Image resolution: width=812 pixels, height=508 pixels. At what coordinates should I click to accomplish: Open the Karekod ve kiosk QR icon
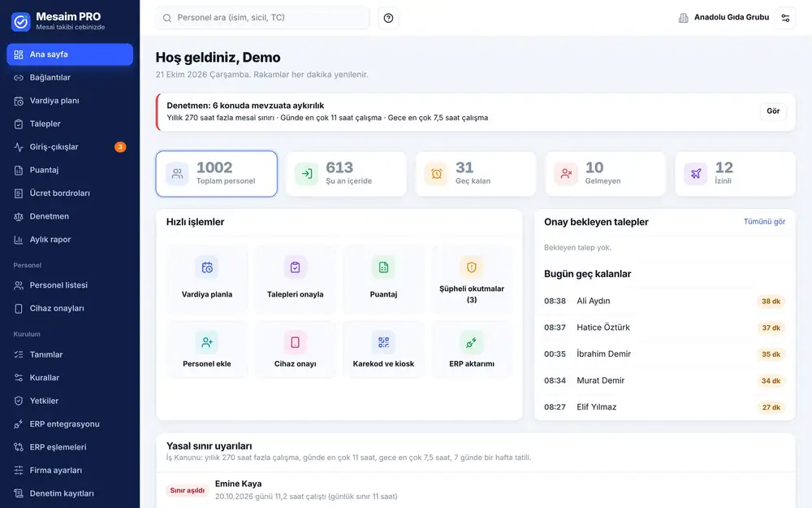[x=383, y=342]
